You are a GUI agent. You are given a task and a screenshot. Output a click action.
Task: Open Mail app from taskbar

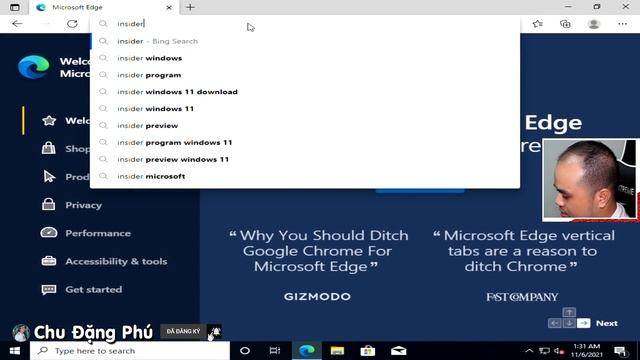point(398,351)
